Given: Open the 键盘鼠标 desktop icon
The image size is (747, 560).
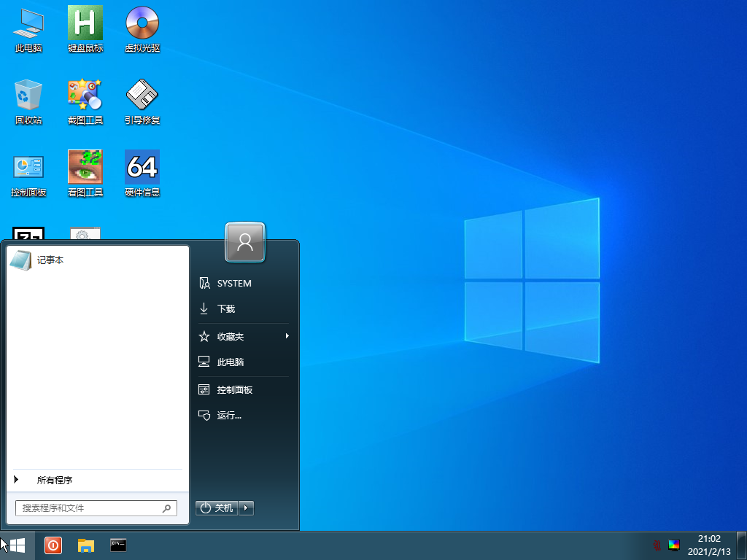Looking at the screenshot, I should (x=85, y=24).
